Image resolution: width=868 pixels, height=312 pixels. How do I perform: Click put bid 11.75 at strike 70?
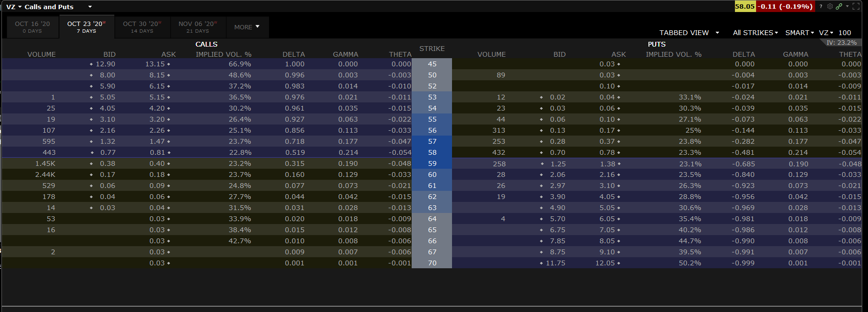click(x=555, y=263)
